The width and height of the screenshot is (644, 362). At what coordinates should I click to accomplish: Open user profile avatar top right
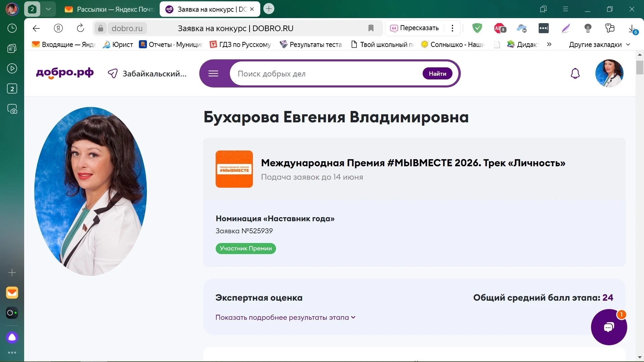[609, 73]
